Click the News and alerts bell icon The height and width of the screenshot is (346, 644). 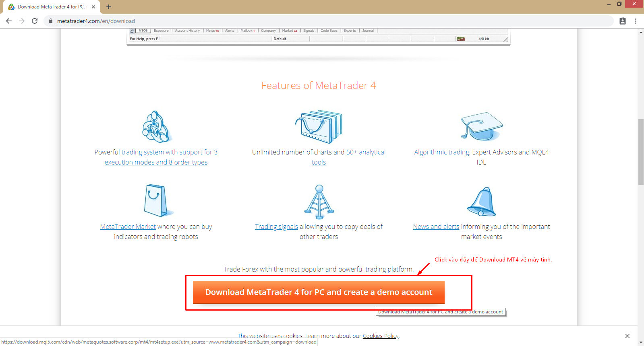[x=482, y=202]
